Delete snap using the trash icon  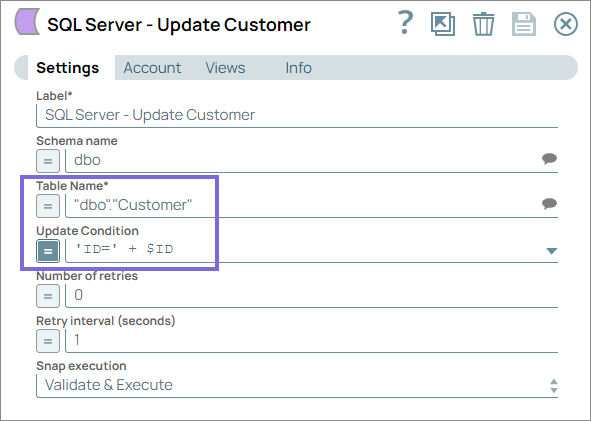point(483,24)
